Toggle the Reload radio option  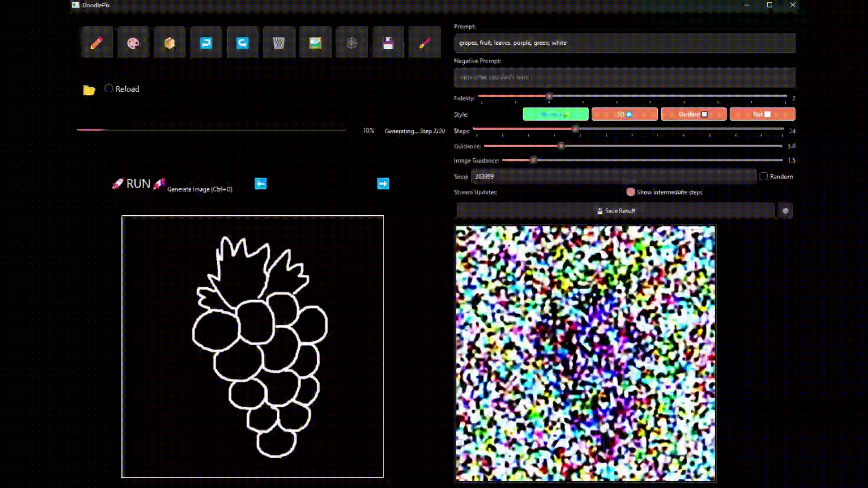point(108,89)
